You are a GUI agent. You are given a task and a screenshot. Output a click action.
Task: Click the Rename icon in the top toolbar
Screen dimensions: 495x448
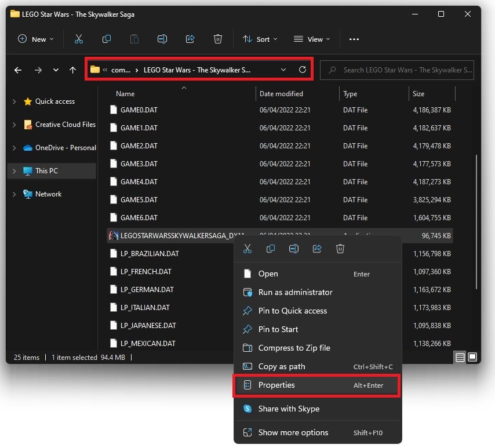pos(162,39)
